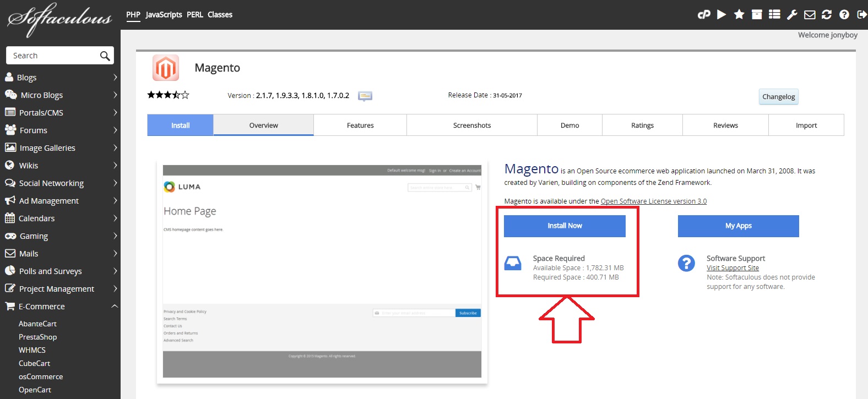Viewport: 868px width, 399px height.
Task: Open the Demo tab
Action: point(569,125)
